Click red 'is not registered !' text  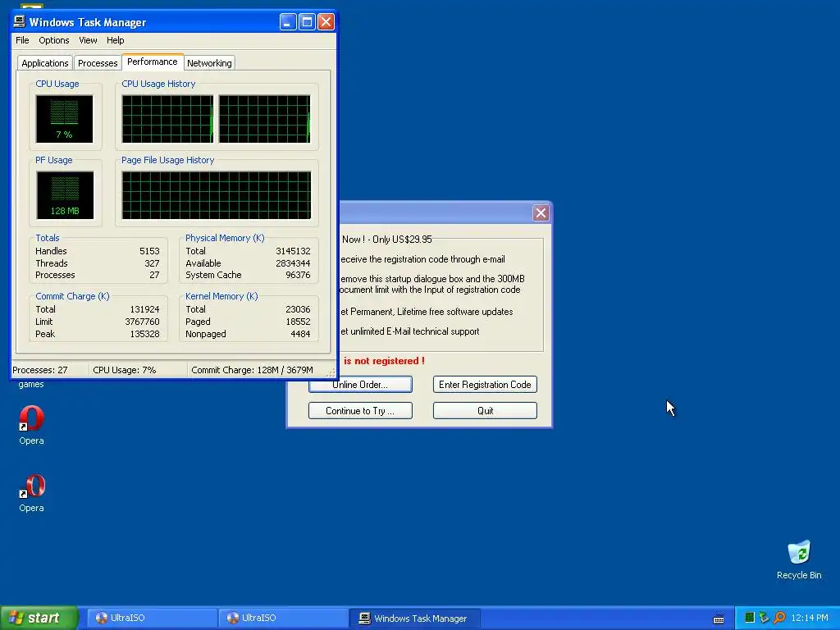pyautogui.click(x=384, y=361)
